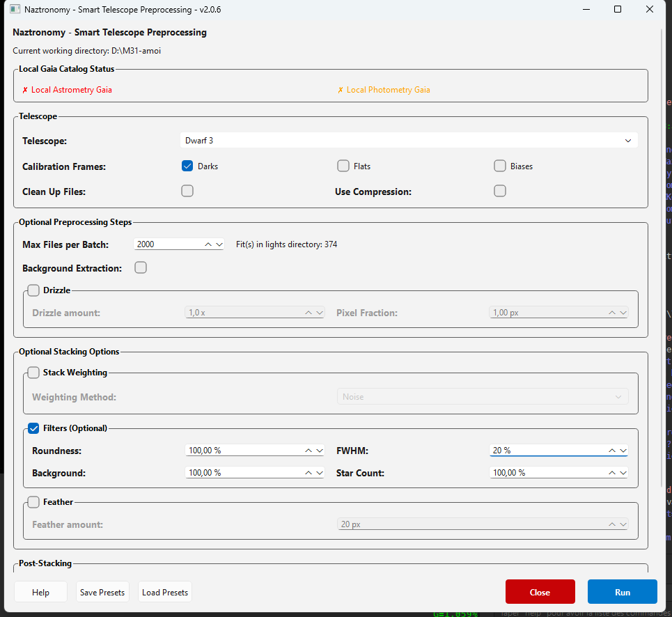The image size is (672, 617).
Task: Decrease the Star Count filter down arrow
Action: tap(623, 473)
